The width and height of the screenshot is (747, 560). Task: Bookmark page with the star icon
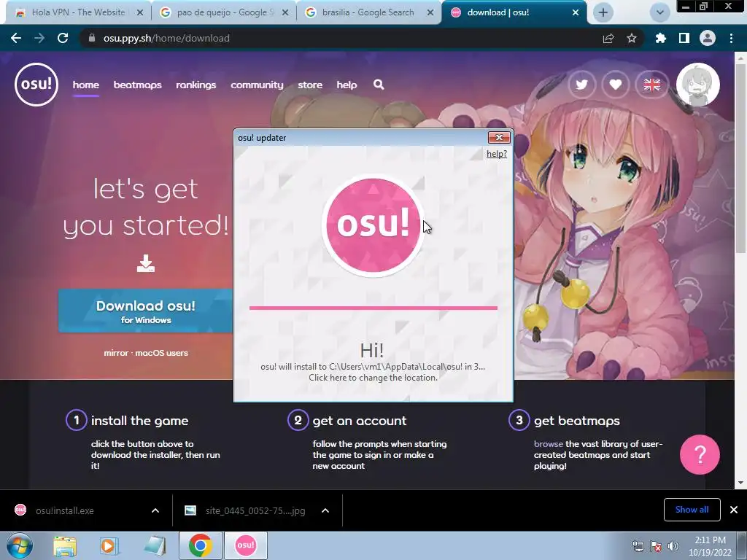tap(632, 38)
